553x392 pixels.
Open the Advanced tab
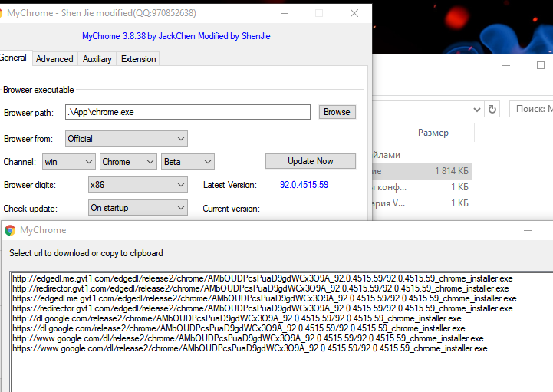click(x=54, y=59)
